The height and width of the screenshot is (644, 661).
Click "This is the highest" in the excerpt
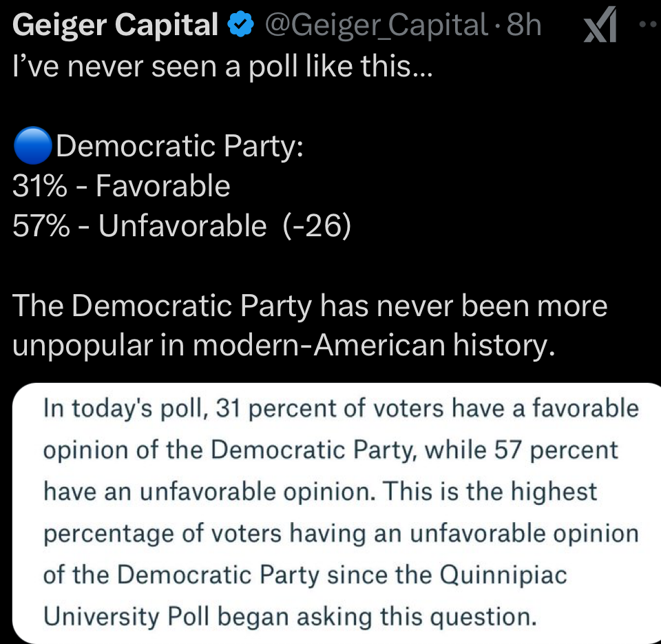(x=491, y=492)
